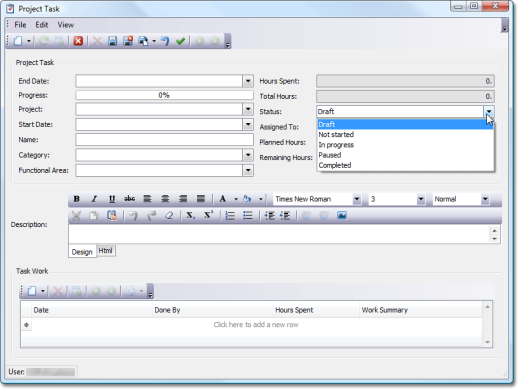
Task: Click the Task Work grid scroll down arrow
Action: [x=488, y=342]
